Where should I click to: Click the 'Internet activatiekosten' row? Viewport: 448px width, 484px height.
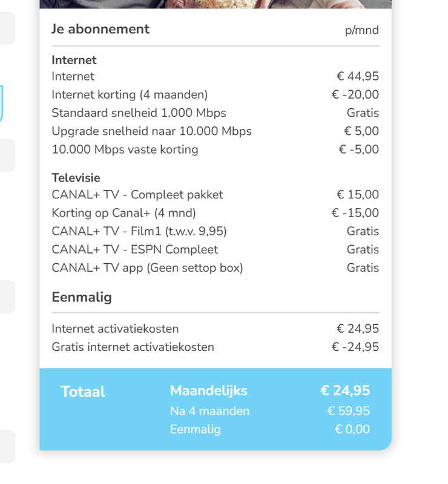click(115, 329)
